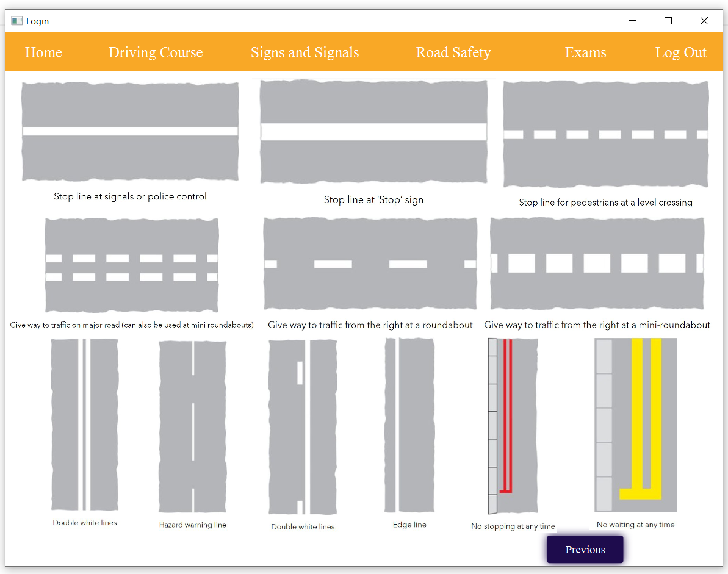Select the give way to major road marking
Screen dimensions: 728x574
coord(131,265)
